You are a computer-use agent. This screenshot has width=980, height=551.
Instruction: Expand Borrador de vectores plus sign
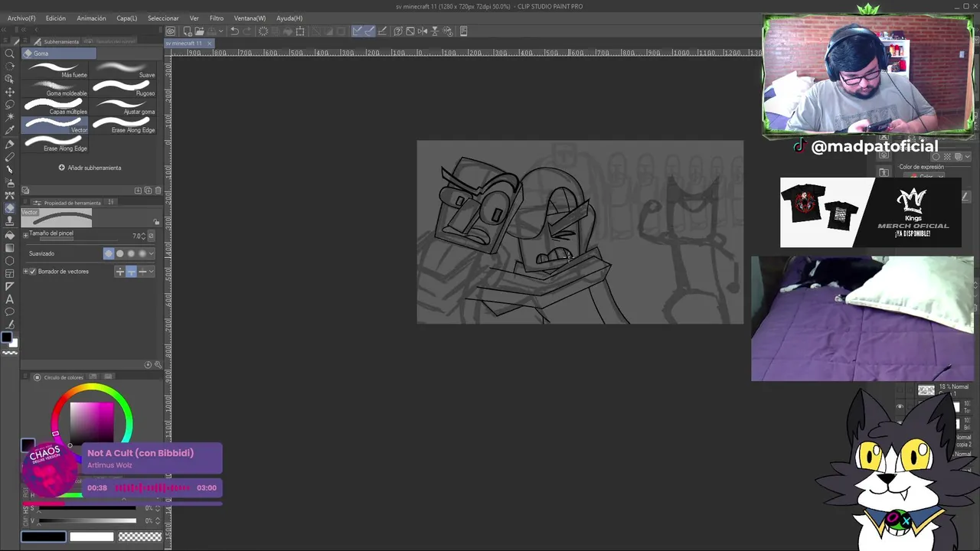26,272
